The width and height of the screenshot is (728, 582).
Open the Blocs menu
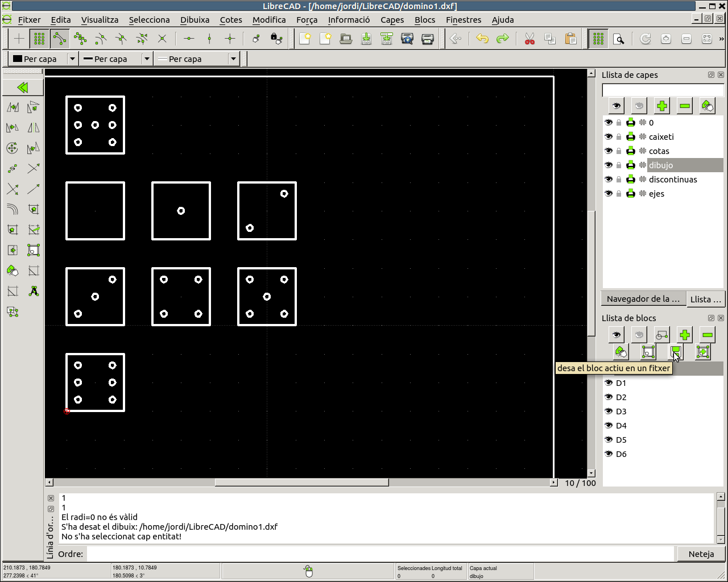click(x=425, y=19)
